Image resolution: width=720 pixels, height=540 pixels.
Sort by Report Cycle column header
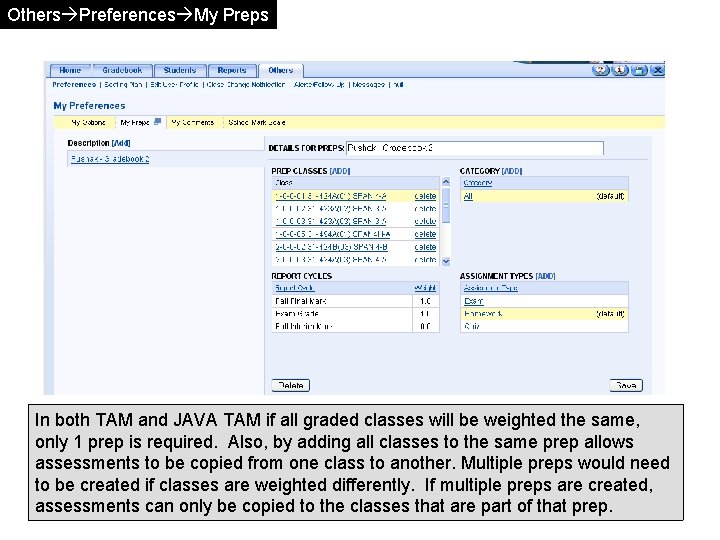(294, 288)
